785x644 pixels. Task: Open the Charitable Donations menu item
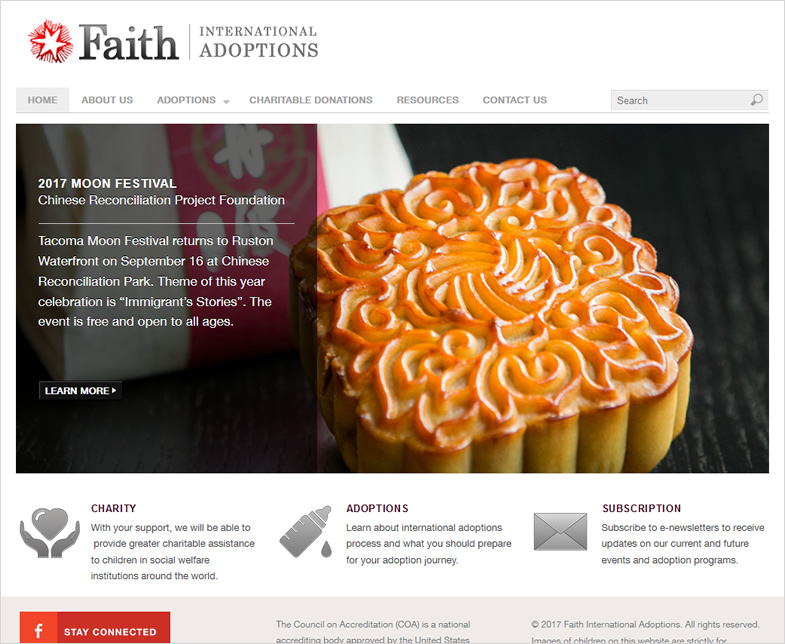click(311, 100)
